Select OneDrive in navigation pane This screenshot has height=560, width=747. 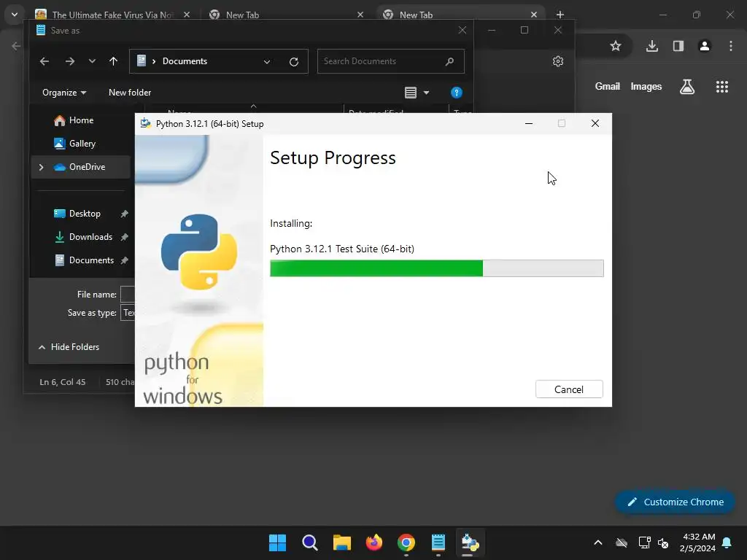pos(81,167)
